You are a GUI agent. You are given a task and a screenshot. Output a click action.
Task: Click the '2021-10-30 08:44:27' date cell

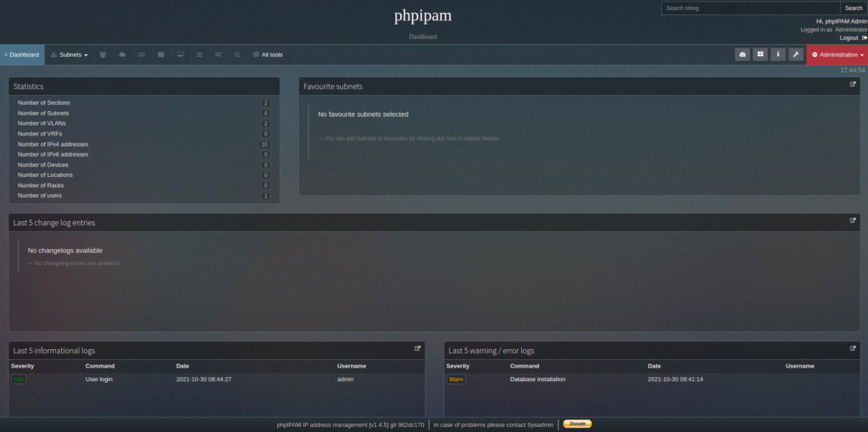[203, 379]
